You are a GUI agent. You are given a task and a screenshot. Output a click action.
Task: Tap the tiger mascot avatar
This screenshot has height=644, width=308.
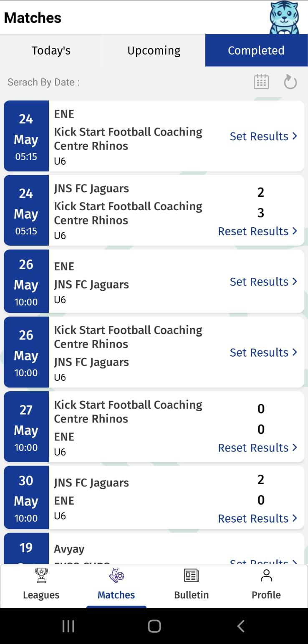click(284, 18)
